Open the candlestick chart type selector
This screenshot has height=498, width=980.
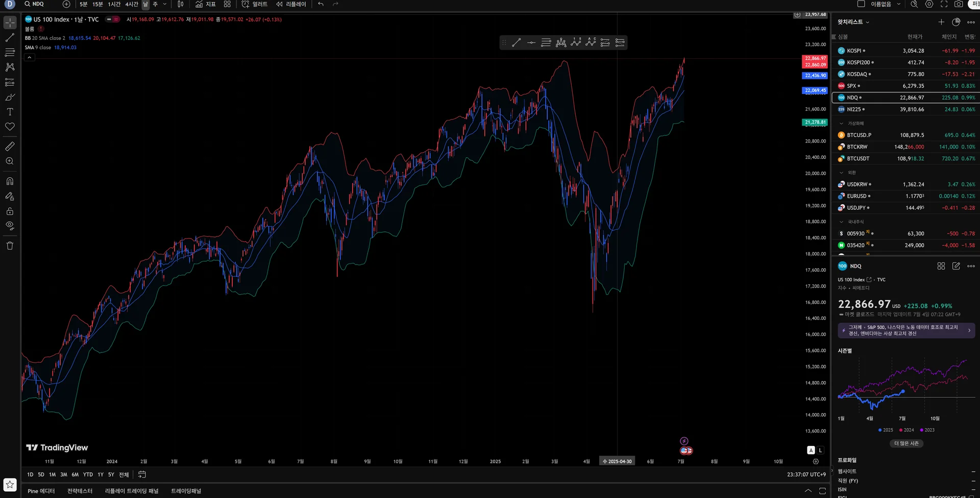pos(180,4)
